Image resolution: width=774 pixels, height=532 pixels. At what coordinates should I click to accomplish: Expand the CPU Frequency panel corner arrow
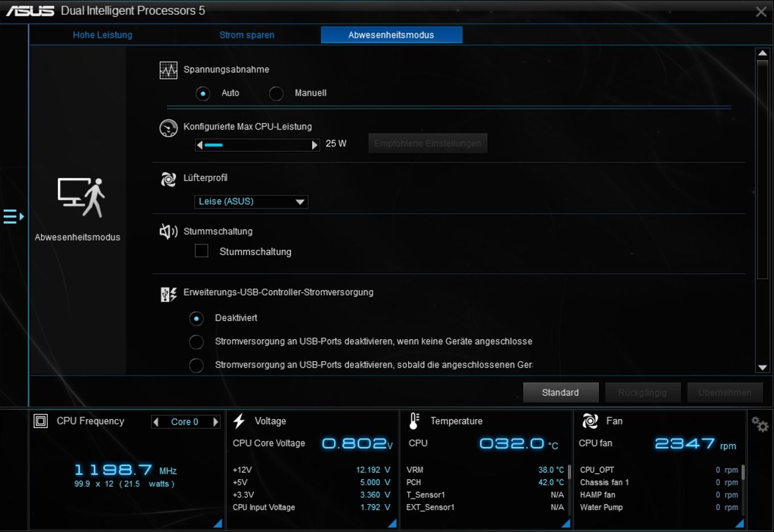click(x=217, y=523)
